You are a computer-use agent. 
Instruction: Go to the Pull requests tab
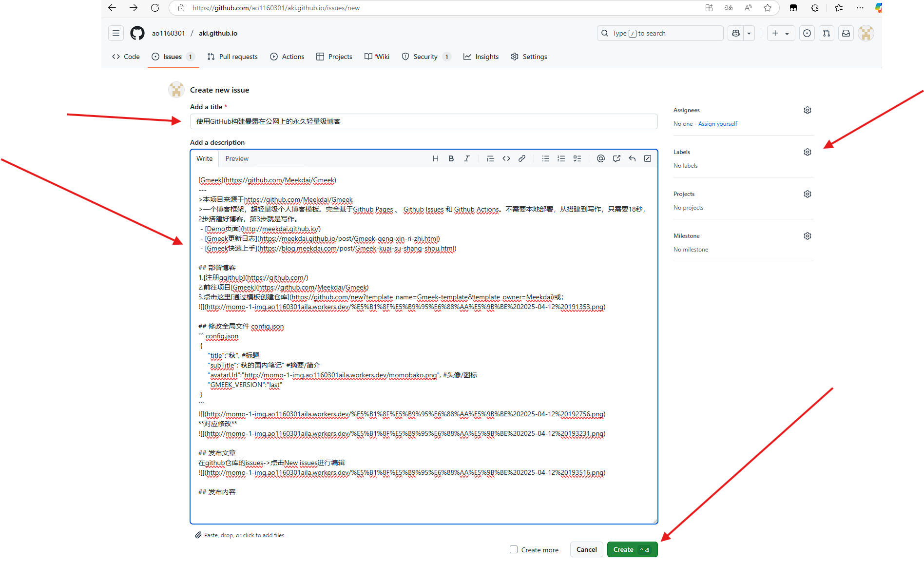click(x=232, y=57)
